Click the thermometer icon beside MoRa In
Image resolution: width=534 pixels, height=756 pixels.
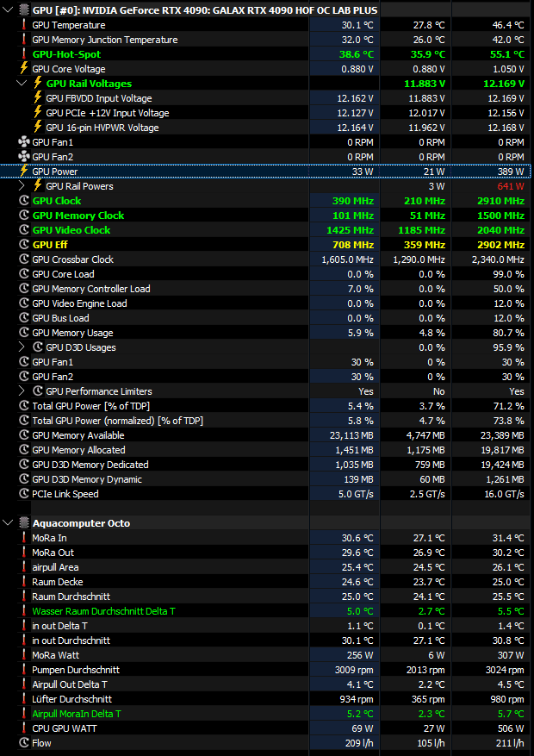click(x=23, y=538)
